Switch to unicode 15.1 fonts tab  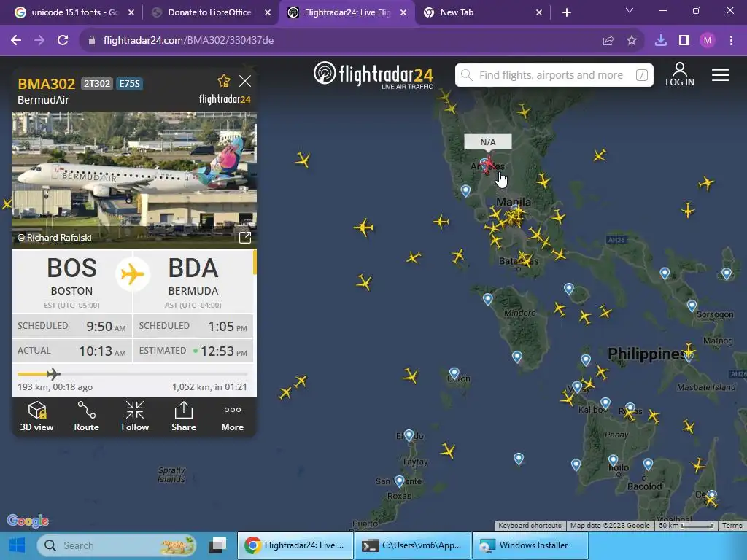click(x=74, y=12)
